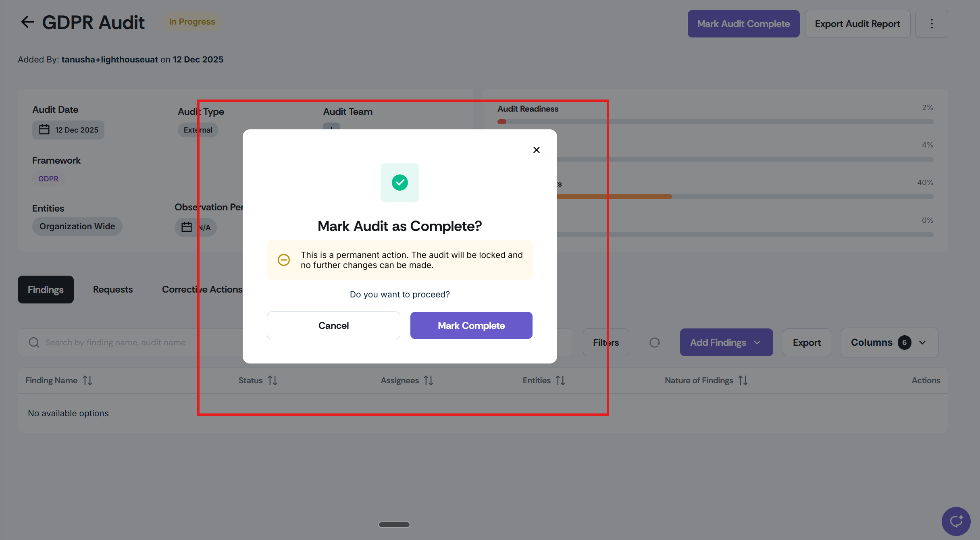Click the Export Audit Report button
The width and height of the screenshot is (980, 540).
857,24
